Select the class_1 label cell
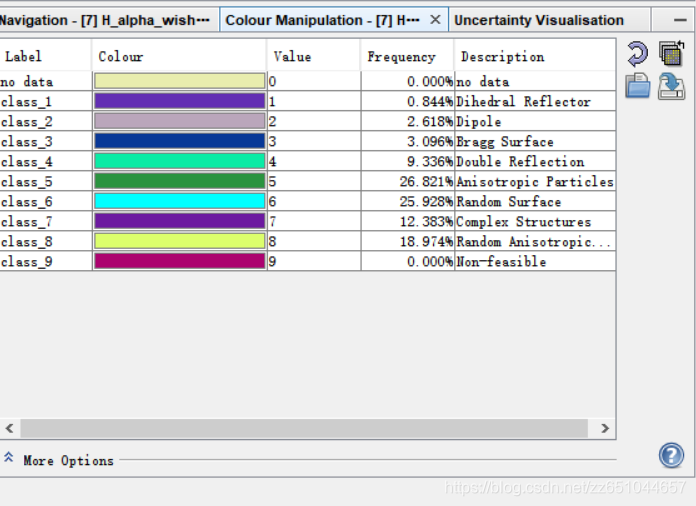Viewport: 696px width, 506px height. [x=46, y=101]
